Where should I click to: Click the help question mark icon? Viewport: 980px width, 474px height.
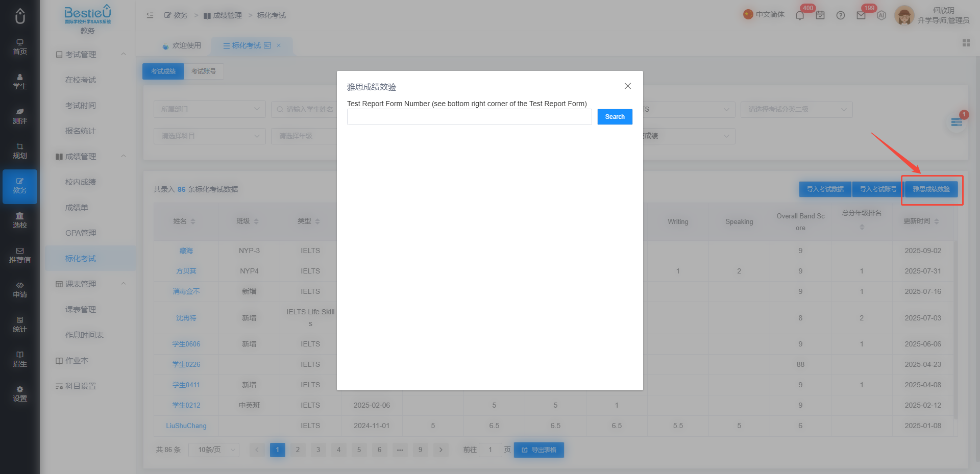pyautogui.click(x=841, y=15)
